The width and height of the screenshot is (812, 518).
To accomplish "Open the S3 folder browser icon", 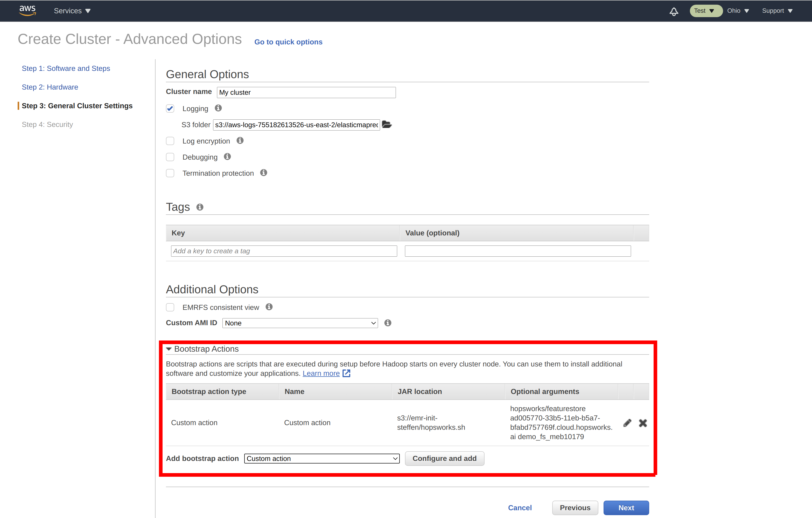I will coord(387,125).
